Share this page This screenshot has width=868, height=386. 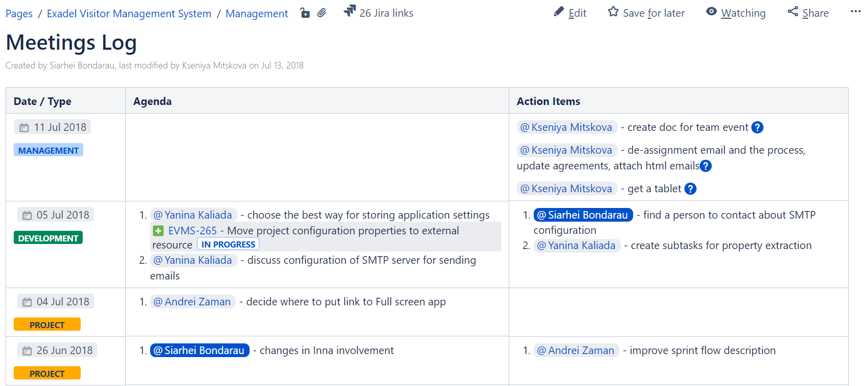click(808, 13)
